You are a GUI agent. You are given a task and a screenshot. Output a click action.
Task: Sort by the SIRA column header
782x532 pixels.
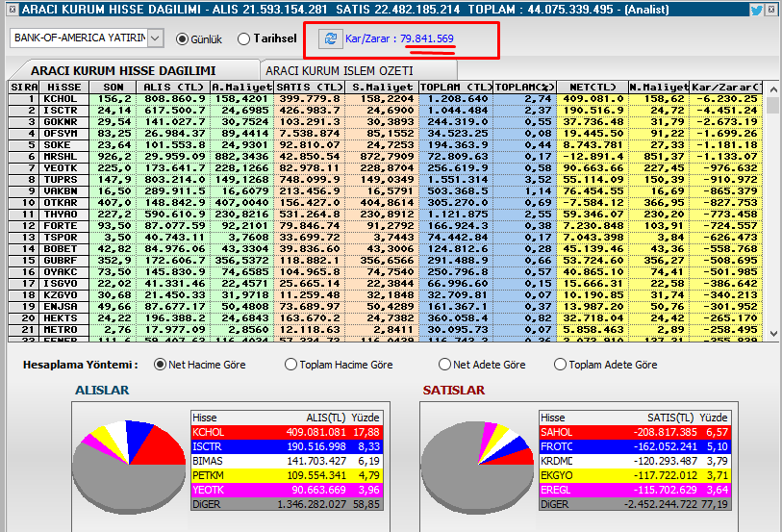click(23, 88)
